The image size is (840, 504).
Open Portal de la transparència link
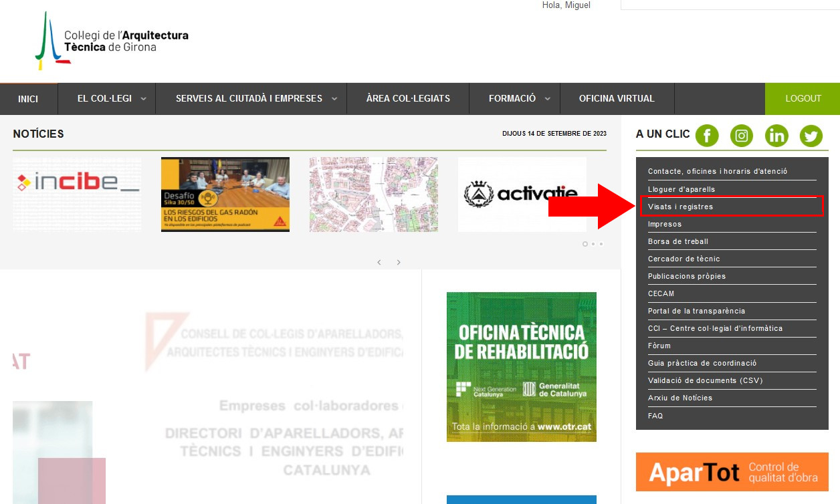point(696,311)
